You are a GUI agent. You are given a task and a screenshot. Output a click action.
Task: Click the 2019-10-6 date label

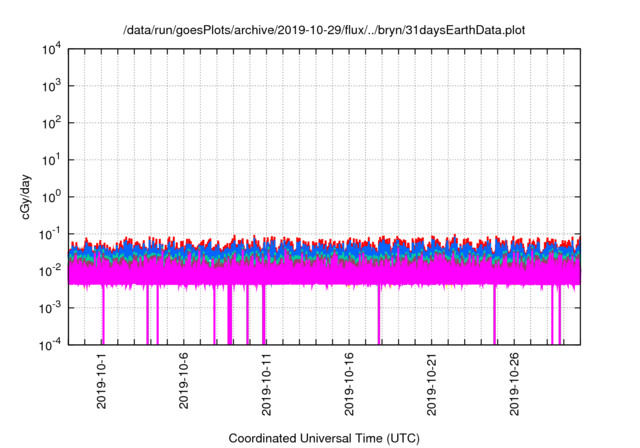[x=184, y=380]
